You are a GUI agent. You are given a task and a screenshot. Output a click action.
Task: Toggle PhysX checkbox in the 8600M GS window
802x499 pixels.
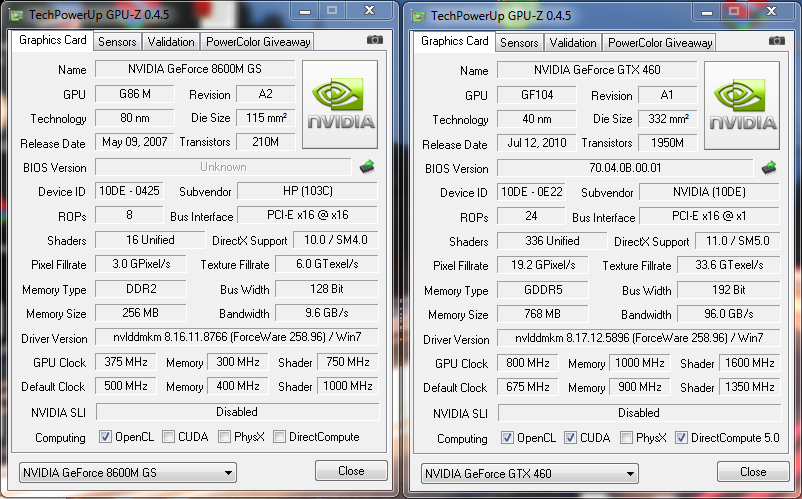pyautogui.click(x=224, y=437)
